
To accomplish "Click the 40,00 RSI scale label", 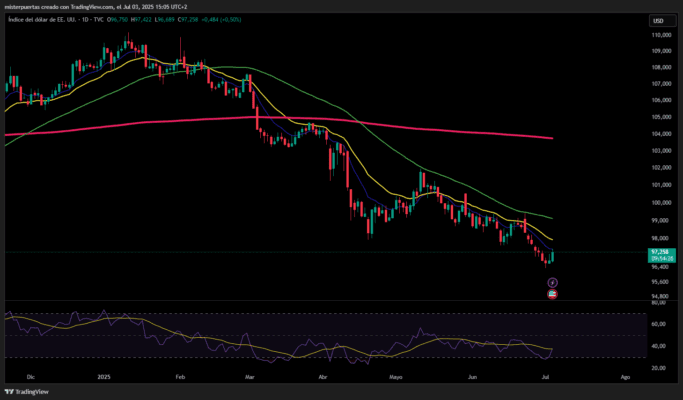I will pyautogui.click(x=658, y=346).
